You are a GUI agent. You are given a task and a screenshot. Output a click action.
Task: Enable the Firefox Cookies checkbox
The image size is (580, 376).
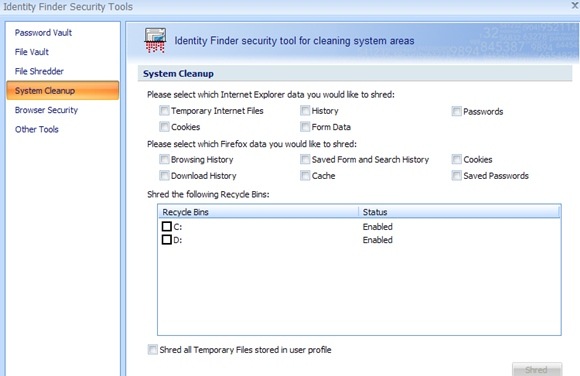tap(456, 160)
